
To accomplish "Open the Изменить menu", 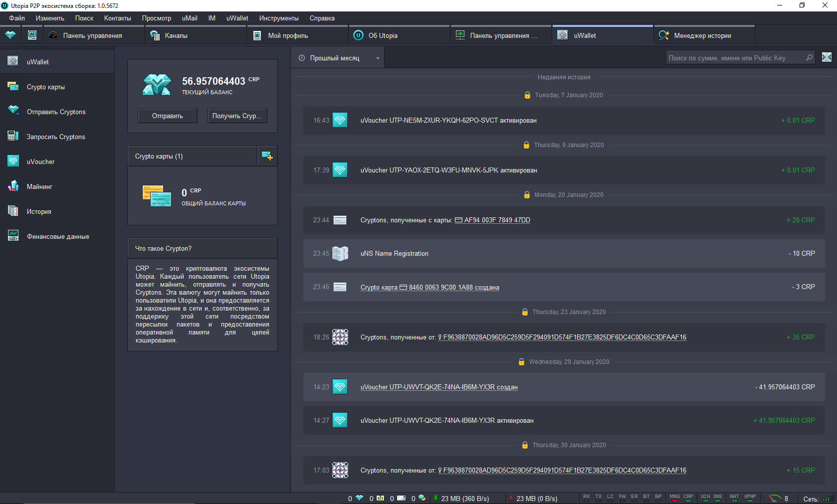I will (x=50, y=18).
